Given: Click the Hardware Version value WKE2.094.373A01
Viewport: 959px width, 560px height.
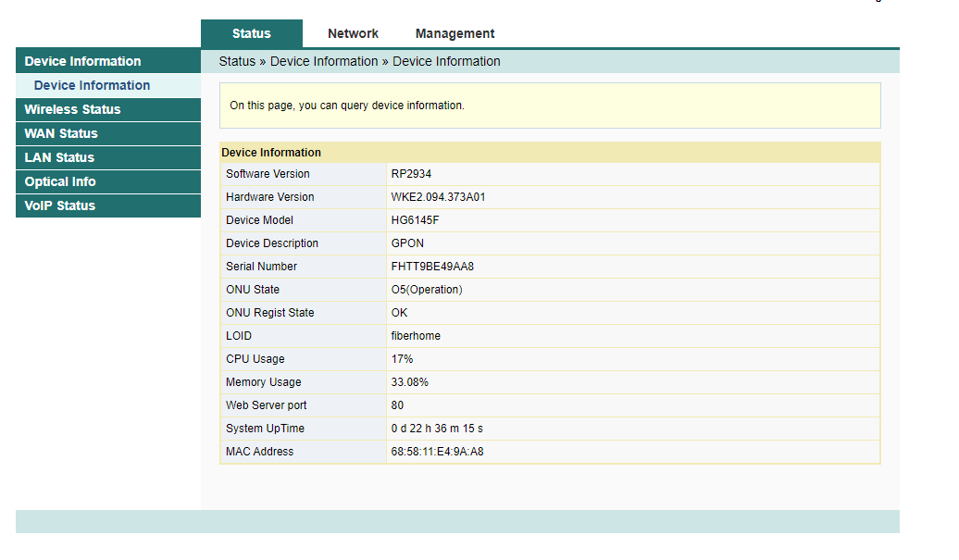Looking at the screenshot, I should 438,197.
